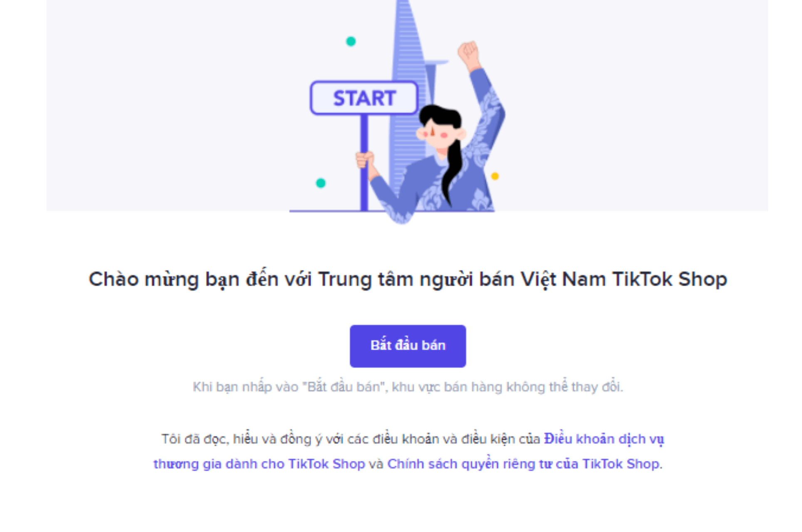
Task: Click the hand gripping the sign pole
Action: pyautogui.click(x=365, y=160)
